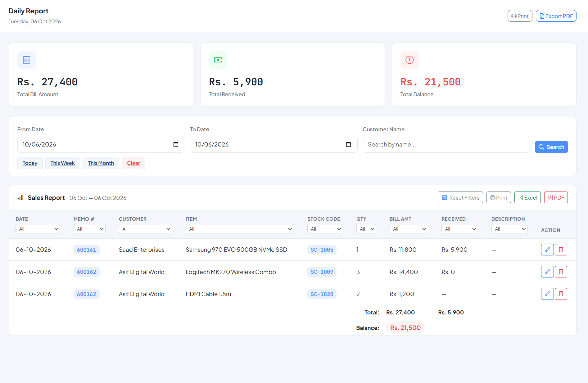
Task: Apply the This Month date shortcut
Action: [x=101, y=163]
